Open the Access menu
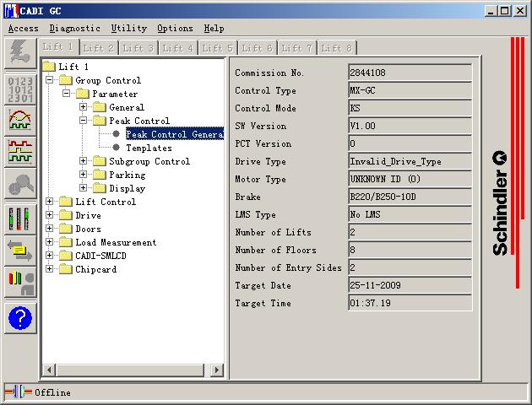This screenshot has height=405, width=532. (24, 29)
